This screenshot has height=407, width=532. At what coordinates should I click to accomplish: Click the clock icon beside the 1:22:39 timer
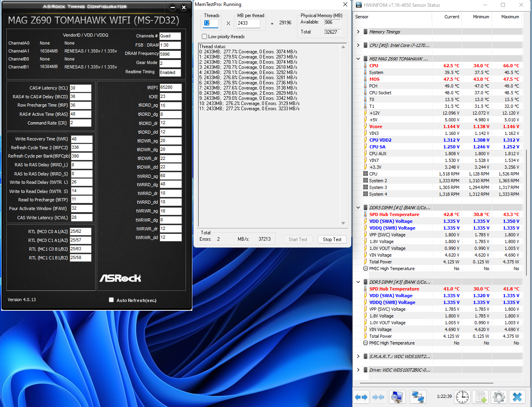coord(462,397)
